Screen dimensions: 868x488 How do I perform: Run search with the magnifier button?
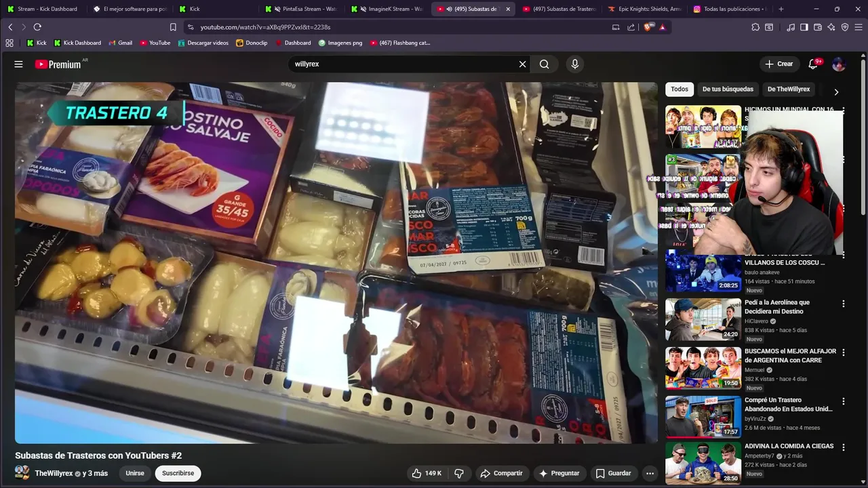point(544,64)
